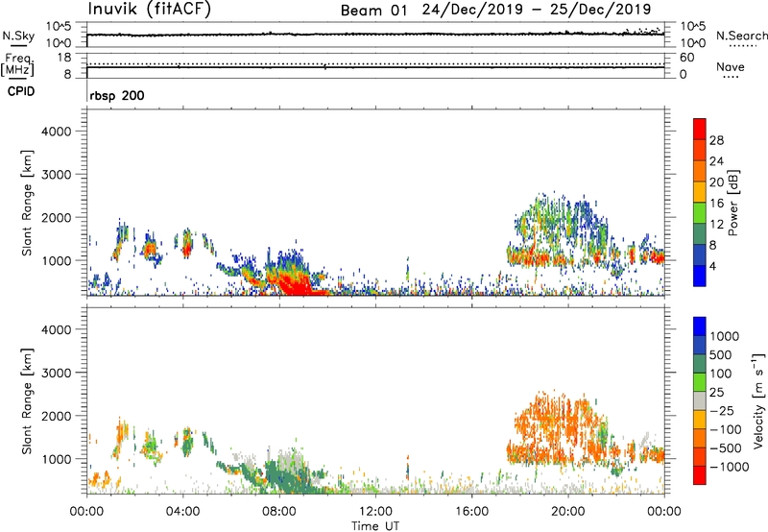Click the 'Slant Range [km]' label of velocity panel
Image resolution: width=768 pixels, height=532 pixels.
[27, 401]
